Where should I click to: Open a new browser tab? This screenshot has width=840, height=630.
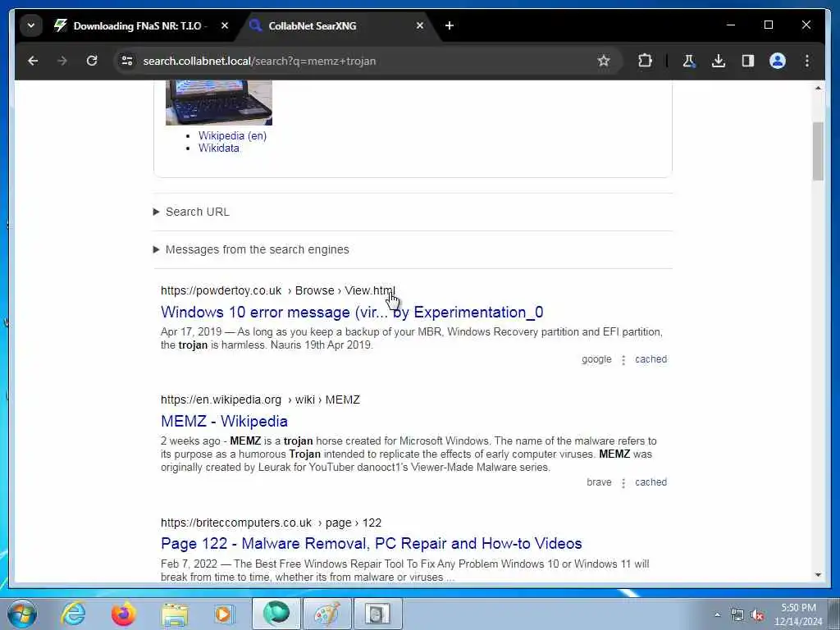(x=450, y=25)
